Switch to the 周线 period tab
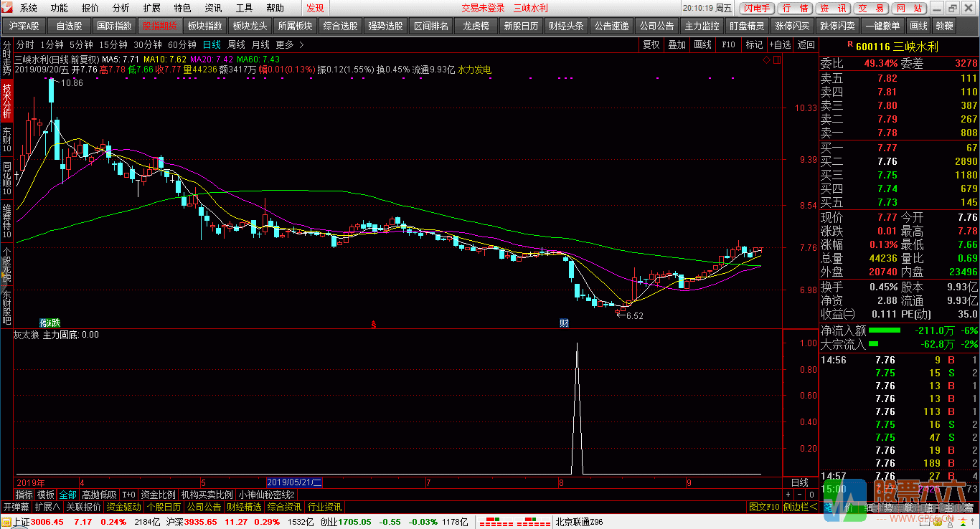 point(237,44)
